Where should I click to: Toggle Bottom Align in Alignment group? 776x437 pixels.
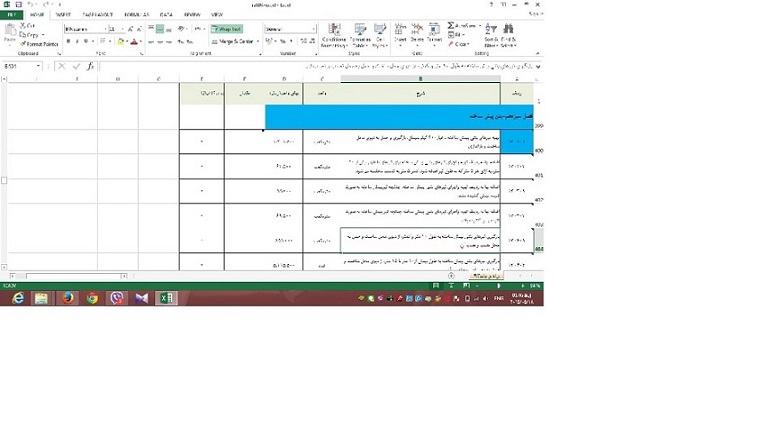click(x=169, y=29)
